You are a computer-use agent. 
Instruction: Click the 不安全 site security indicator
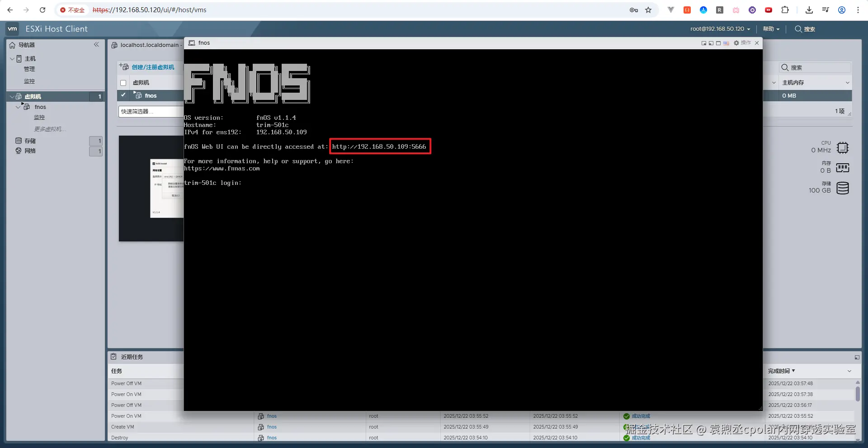(72, 10)
